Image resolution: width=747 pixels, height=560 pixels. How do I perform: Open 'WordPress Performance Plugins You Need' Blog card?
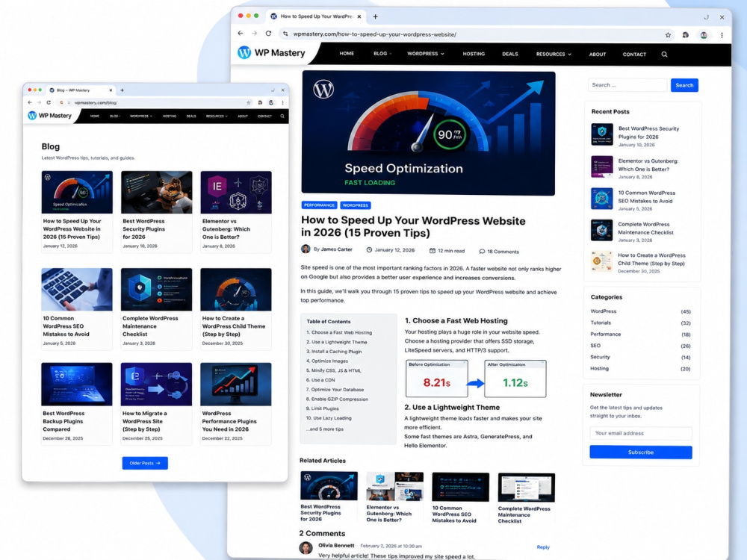pos(236,404)
